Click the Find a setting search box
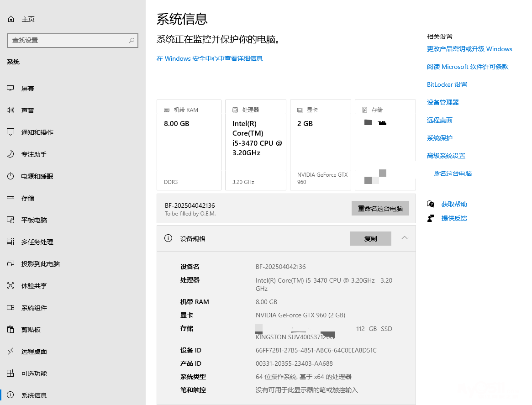This screenshot has width=532, height=405. 68,40
